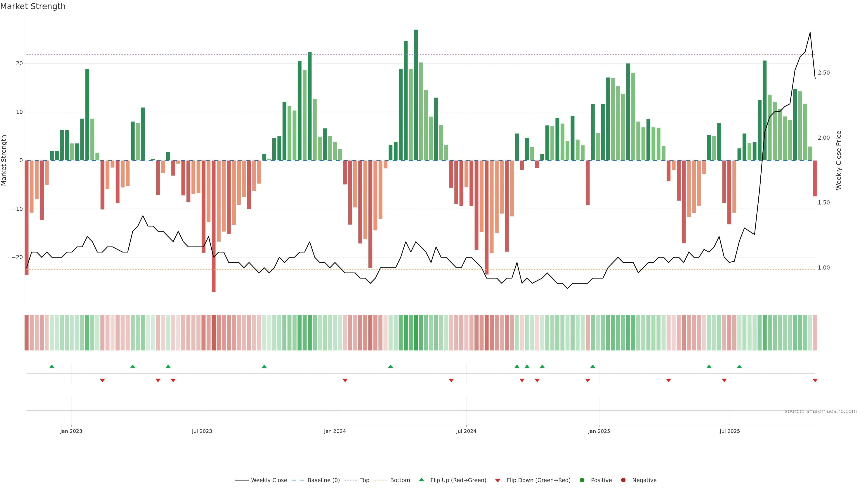Click the last red flip-down triangle marker
The height and width of the screenshot is (488, 868).
[x=815, y=380]
